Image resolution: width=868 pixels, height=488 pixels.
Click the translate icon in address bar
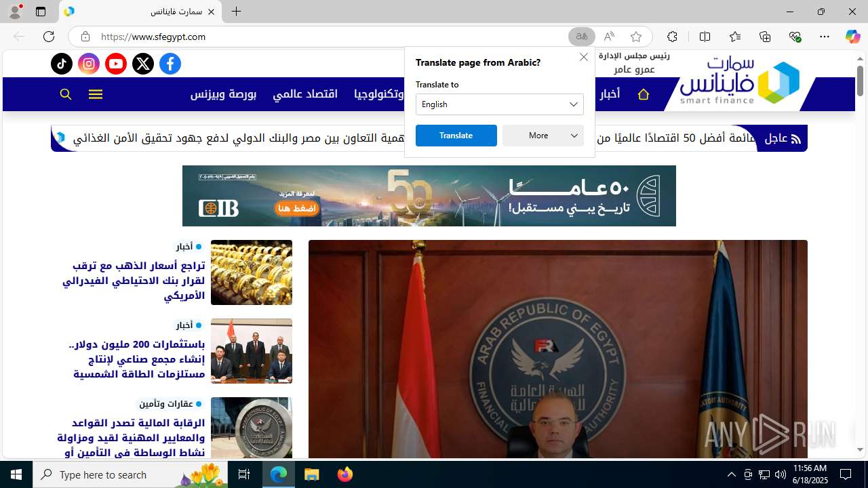point(581,37)
